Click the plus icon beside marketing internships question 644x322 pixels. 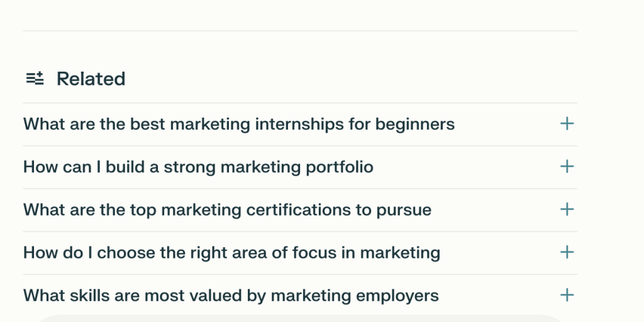coord(567,124)
